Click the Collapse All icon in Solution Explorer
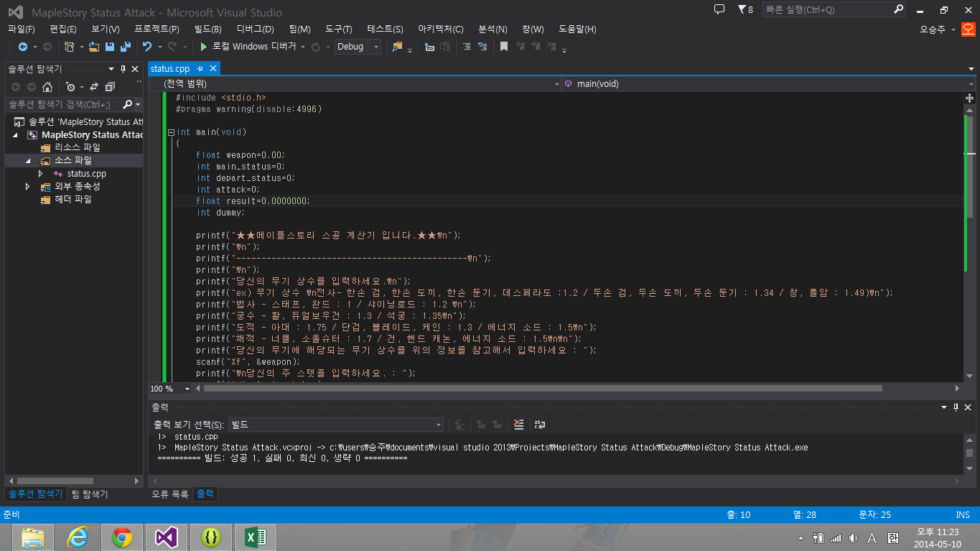 point(110,86)
